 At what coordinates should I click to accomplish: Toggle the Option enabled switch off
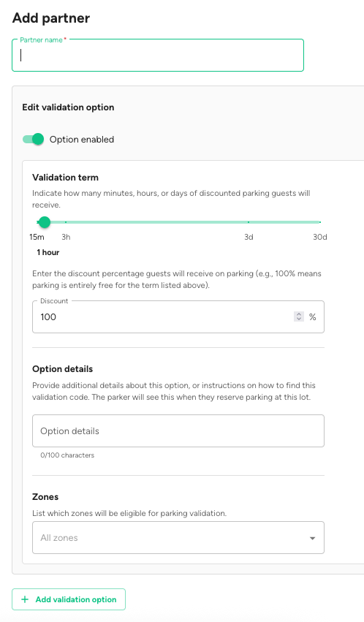34,139
